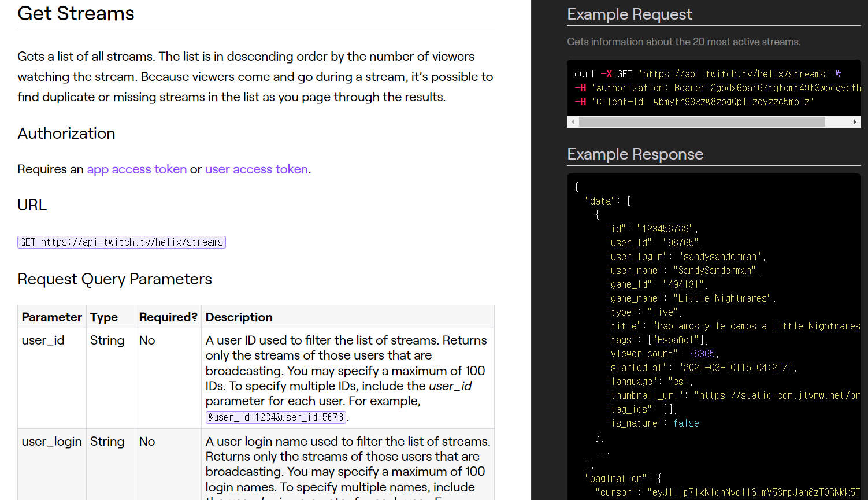Click the "thumbnail_url" line
Viewport: 868px width, 500px height.
[x=733, y=395]
